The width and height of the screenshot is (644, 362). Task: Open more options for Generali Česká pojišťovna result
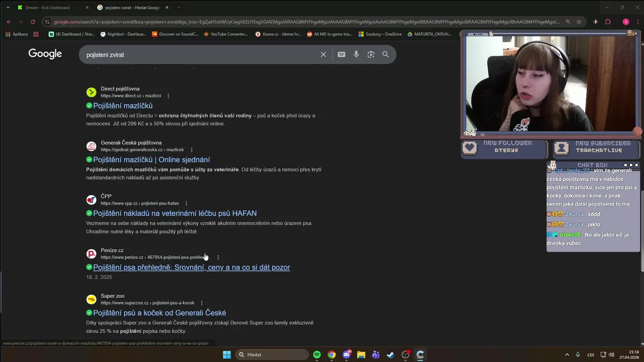click(192, 150)
